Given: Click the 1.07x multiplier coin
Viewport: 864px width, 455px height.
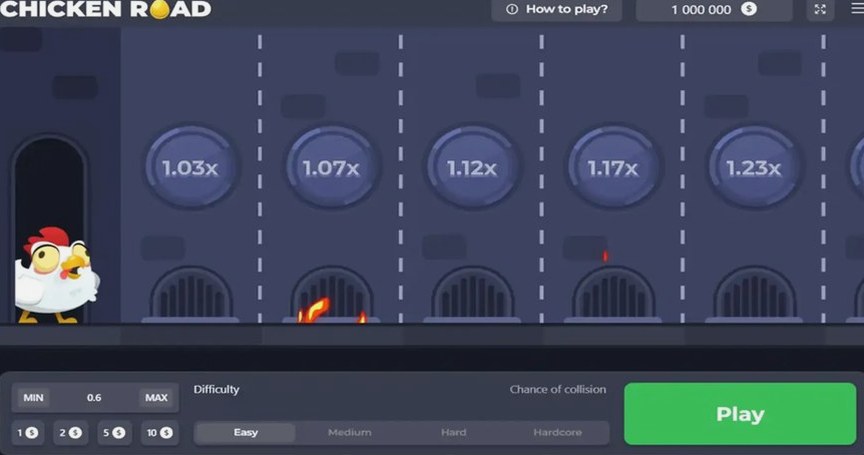Looking at the screenshot, I should pyautogui.click(x=332, y=167).
